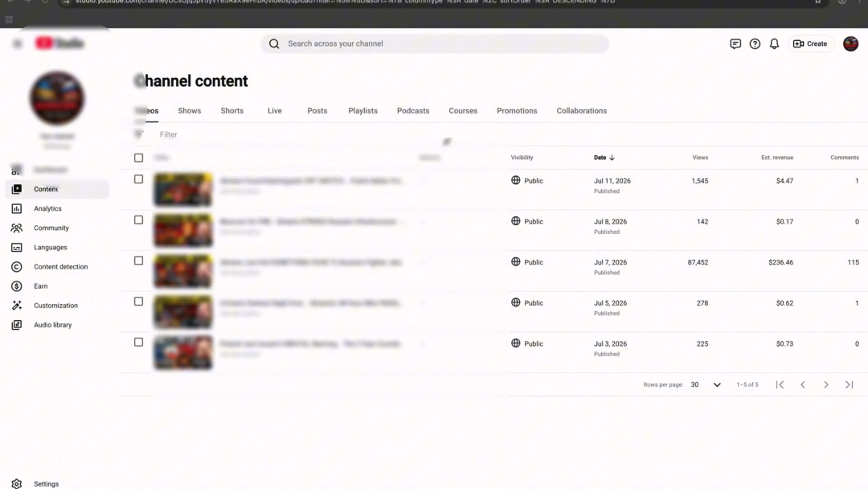Open the notifications bell icon
The height and width of the screenshot is (489, 868).
(x=774, y=43)
